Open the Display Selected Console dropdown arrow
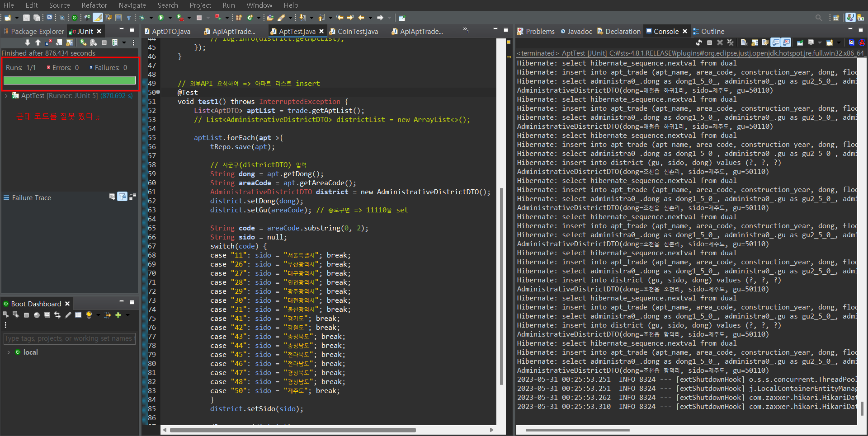The image size is (868, 436). click(820, 42)
